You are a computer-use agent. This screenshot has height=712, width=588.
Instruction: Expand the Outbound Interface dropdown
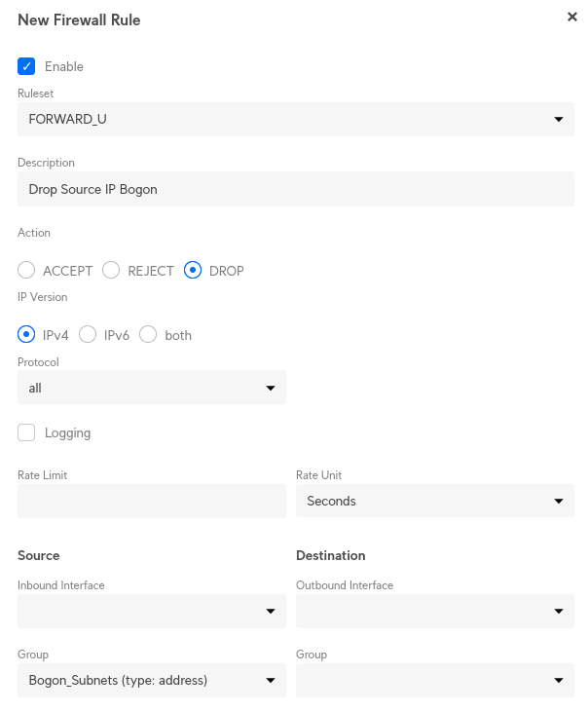434,611
